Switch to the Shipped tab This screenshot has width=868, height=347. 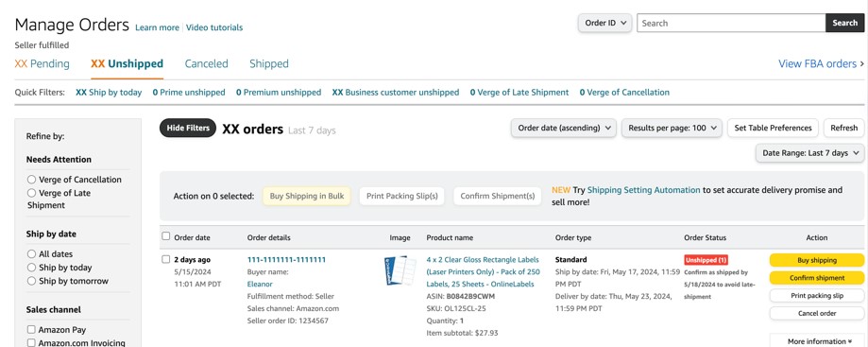pyautogui.click(x=269, y=63)
